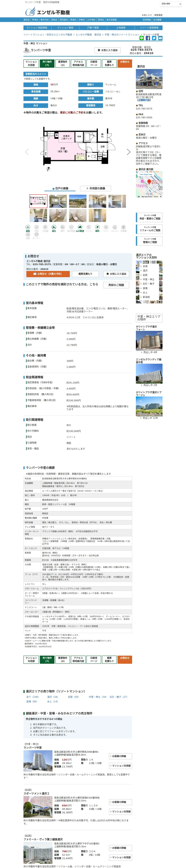186x868 pixels.
Task: Click the greyed 戸別 feature icon
Action: tap(37, 228)
